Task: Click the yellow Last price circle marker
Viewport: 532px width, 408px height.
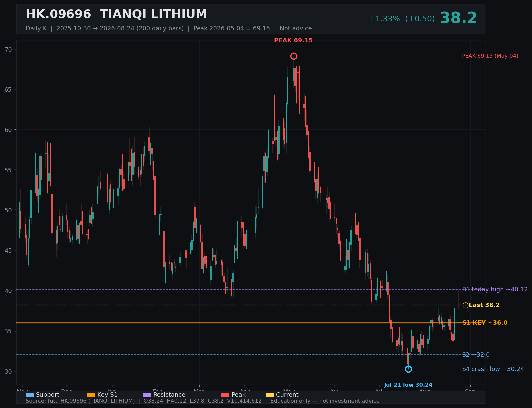Action: coord(465,305)
